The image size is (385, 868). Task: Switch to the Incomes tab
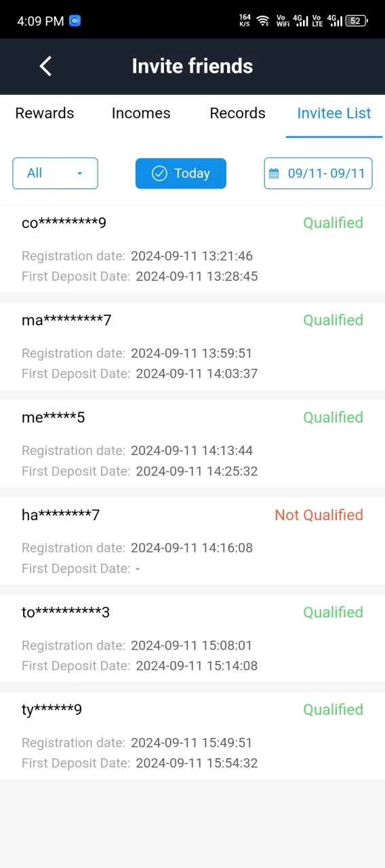point(141,113)
